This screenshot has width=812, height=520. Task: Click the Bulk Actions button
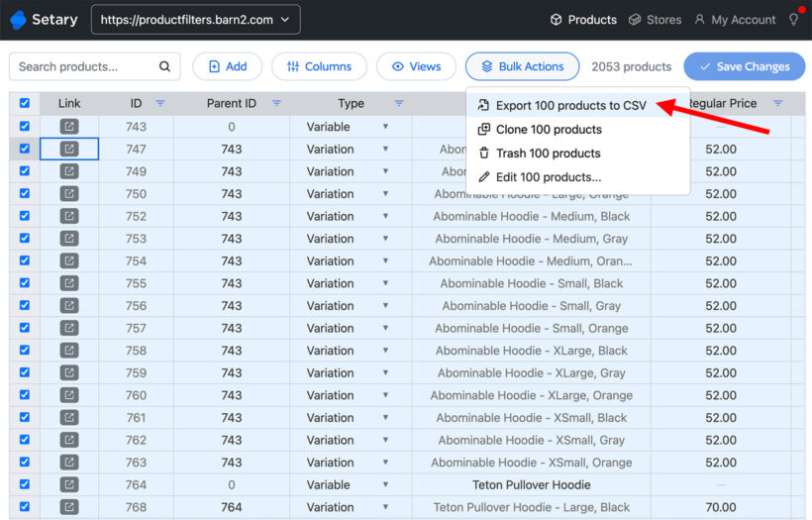522,66
